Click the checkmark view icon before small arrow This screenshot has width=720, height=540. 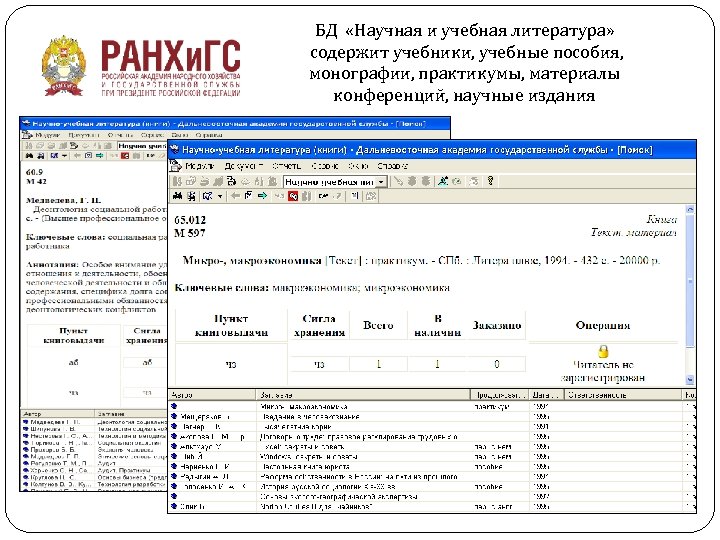pos(208,196)
